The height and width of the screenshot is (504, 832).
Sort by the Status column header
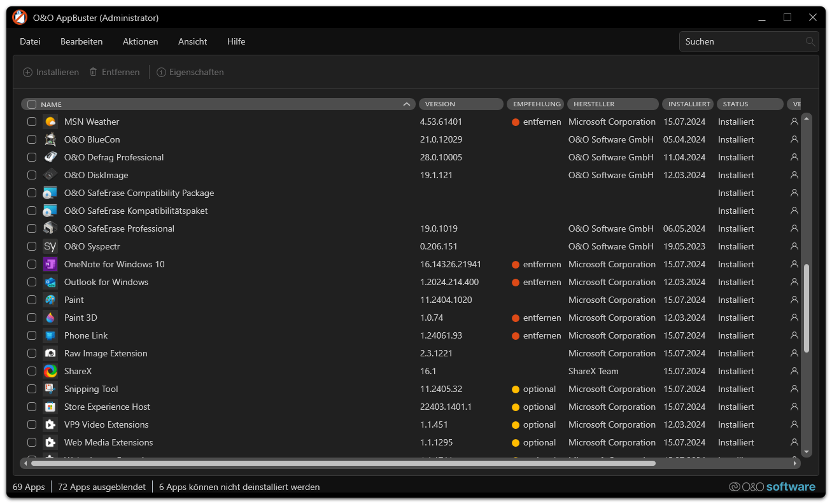pos(750,104)
